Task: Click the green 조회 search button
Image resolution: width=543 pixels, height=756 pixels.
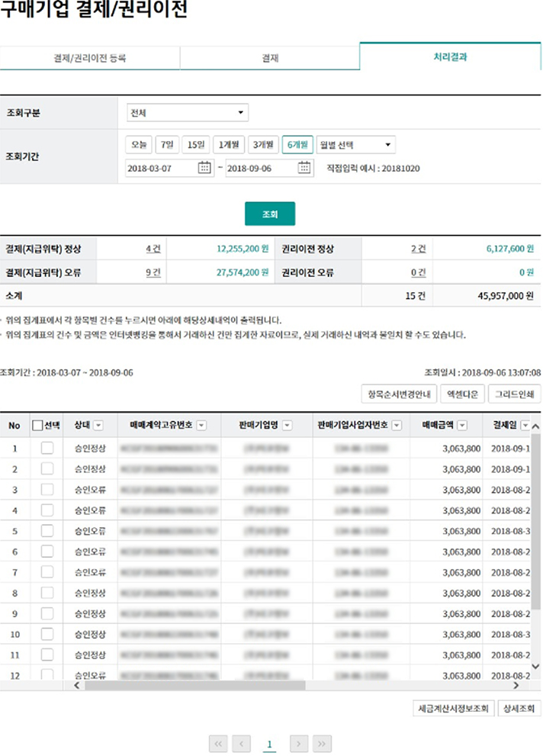Action: (x=269, y=214)
